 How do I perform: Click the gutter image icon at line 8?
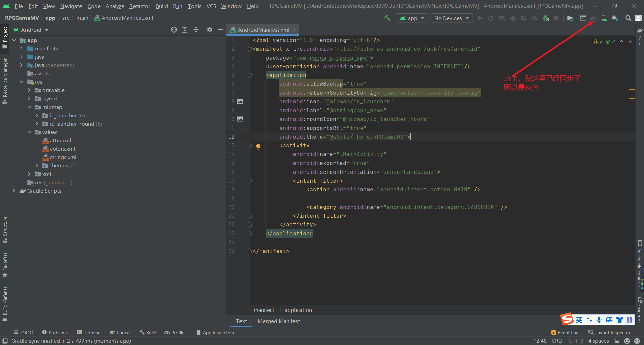pos(240,101)
